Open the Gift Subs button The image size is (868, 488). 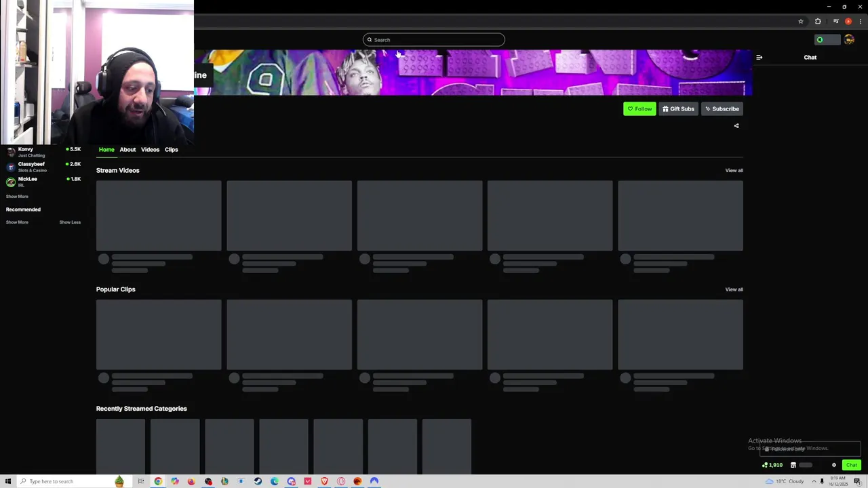[x=678, y=108]
